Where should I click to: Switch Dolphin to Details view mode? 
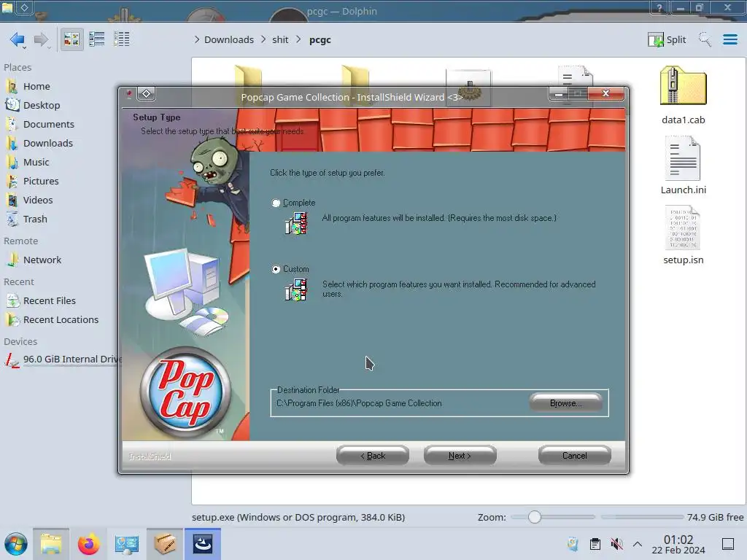[122, 39]
